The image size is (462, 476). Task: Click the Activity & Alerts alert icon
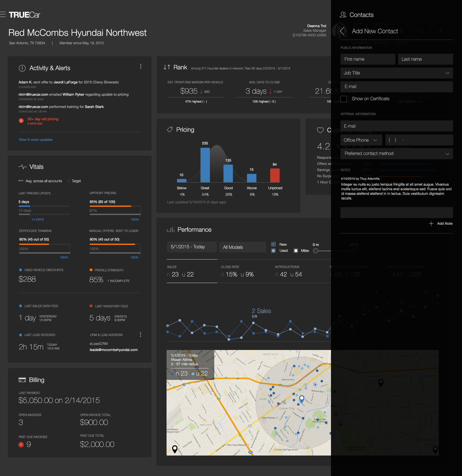pyautogui.click(x=22, y=68)
